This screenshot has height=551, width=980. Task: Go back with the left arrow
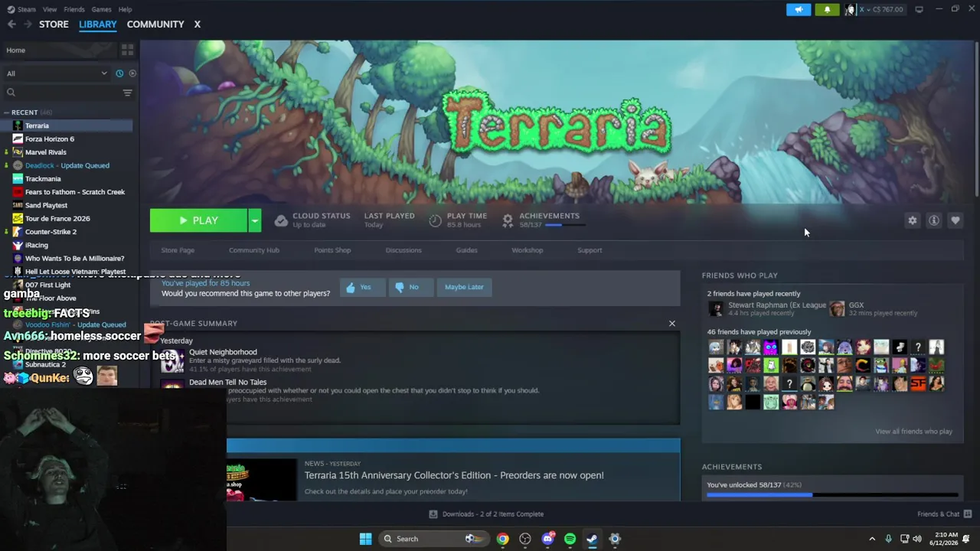(x=11, y=24)
